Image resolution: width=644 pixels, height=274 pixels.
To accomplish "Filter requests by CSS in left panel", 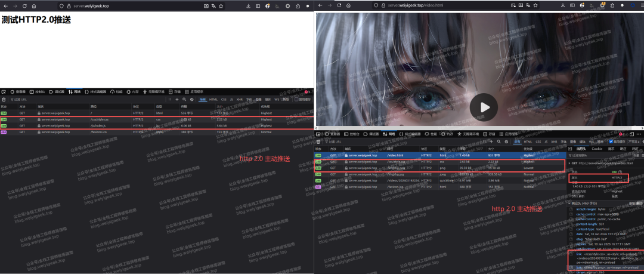I will click(224, 99).
